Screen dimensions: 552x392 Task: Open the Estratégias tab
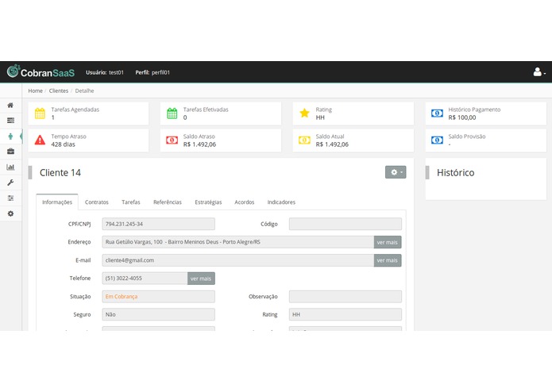[x=208, y=202]
